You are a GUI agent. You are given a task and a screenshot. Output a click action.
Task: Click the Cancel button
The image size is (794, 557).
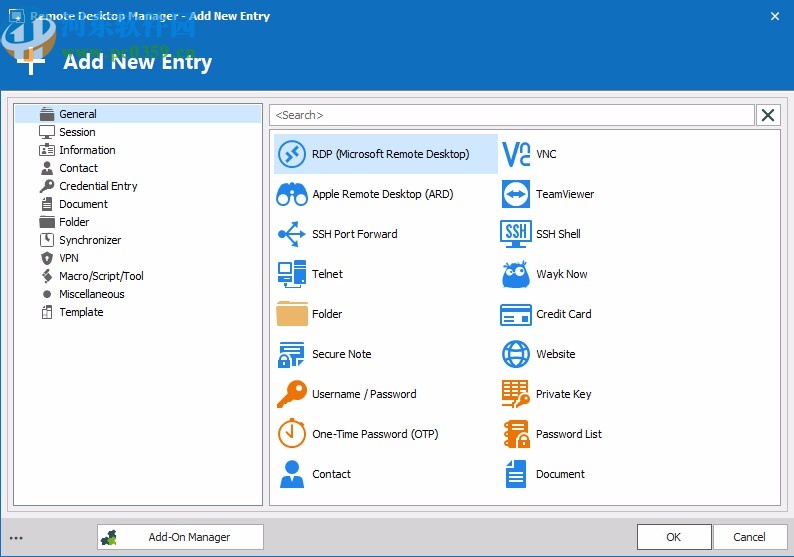749,537
